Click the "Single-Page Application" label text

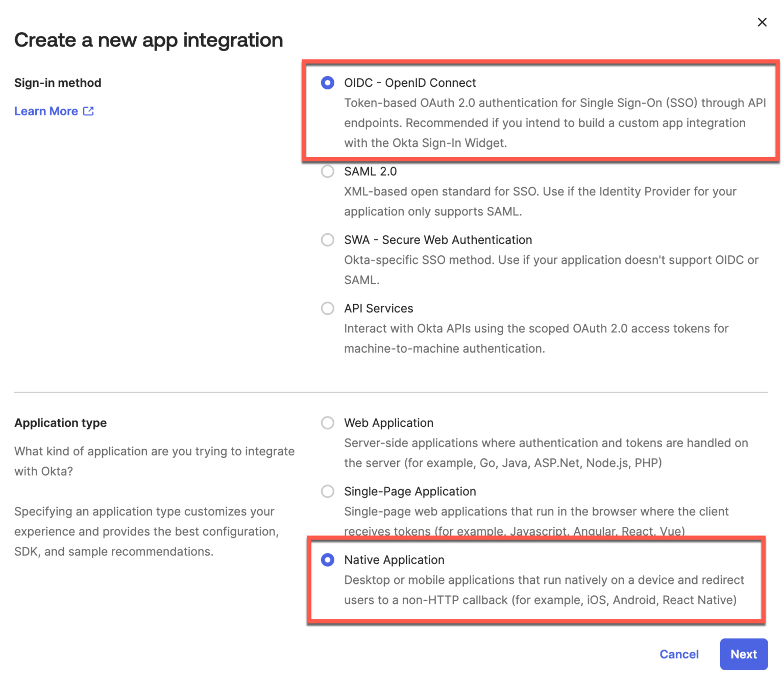click(x=410, y=491)
